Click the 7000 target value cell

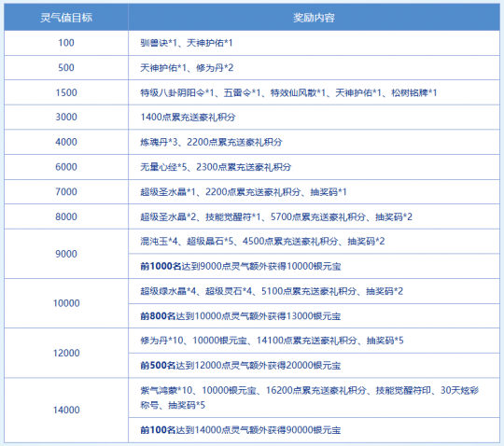coord(66,192)
